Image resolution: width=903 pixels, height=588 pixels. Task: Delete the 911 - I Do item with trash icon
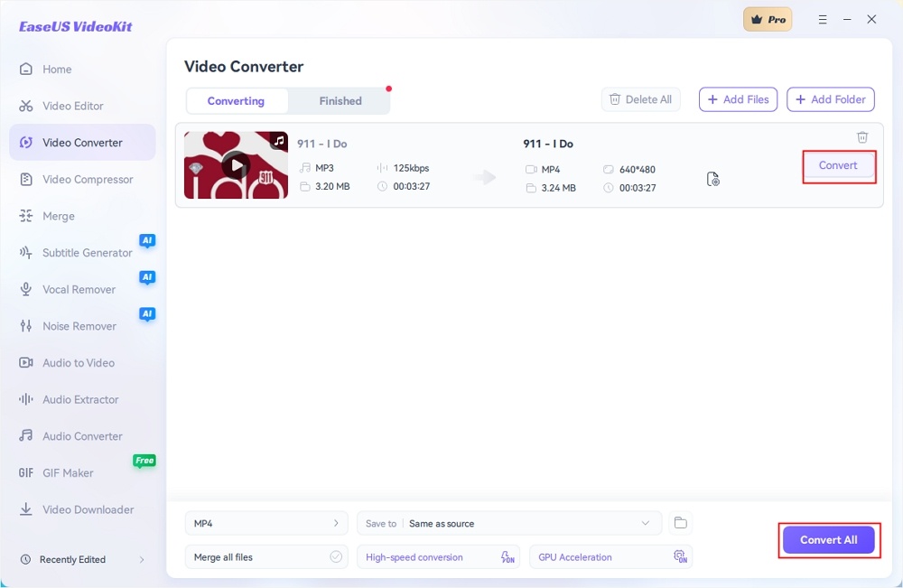(862, 137)
